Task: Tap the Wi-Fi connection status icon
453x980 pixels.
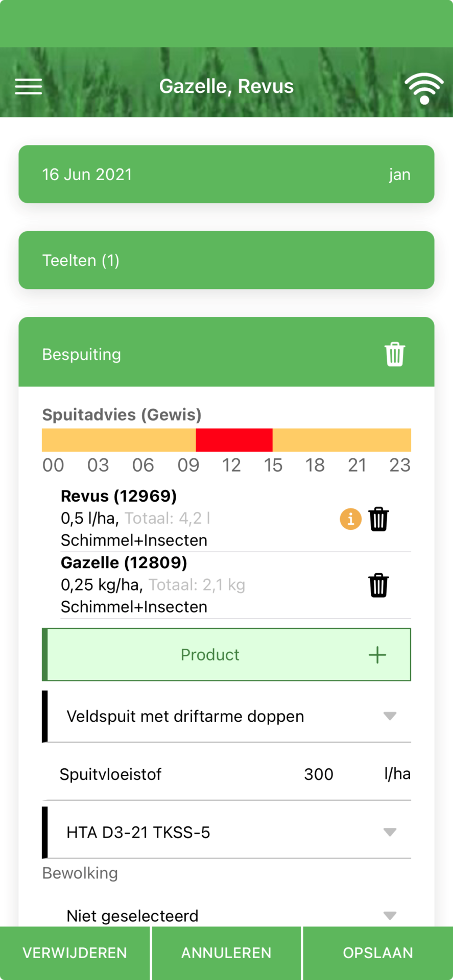Action: tap(424, 88)
